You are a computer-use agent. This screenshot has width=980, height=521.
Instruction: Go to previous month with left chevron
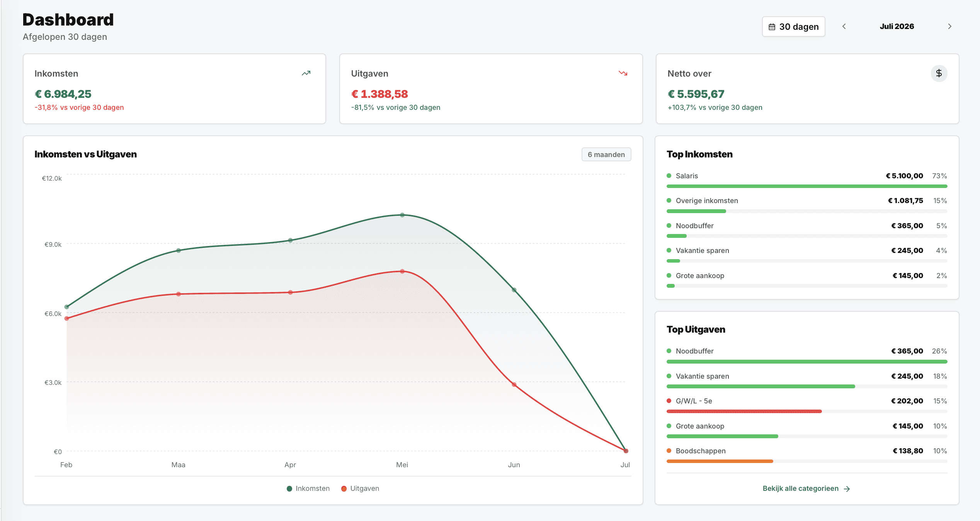tap(844, 26)
